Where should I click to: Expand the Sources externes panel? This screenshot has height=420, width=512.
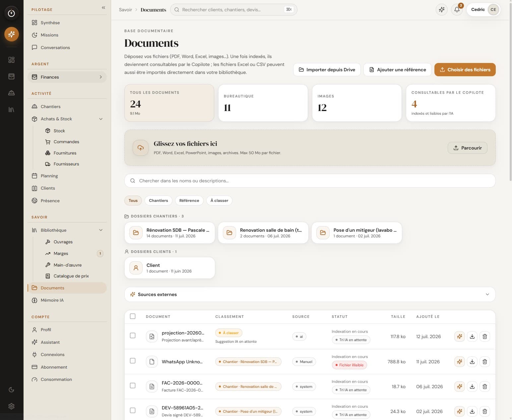coord(310,294)
